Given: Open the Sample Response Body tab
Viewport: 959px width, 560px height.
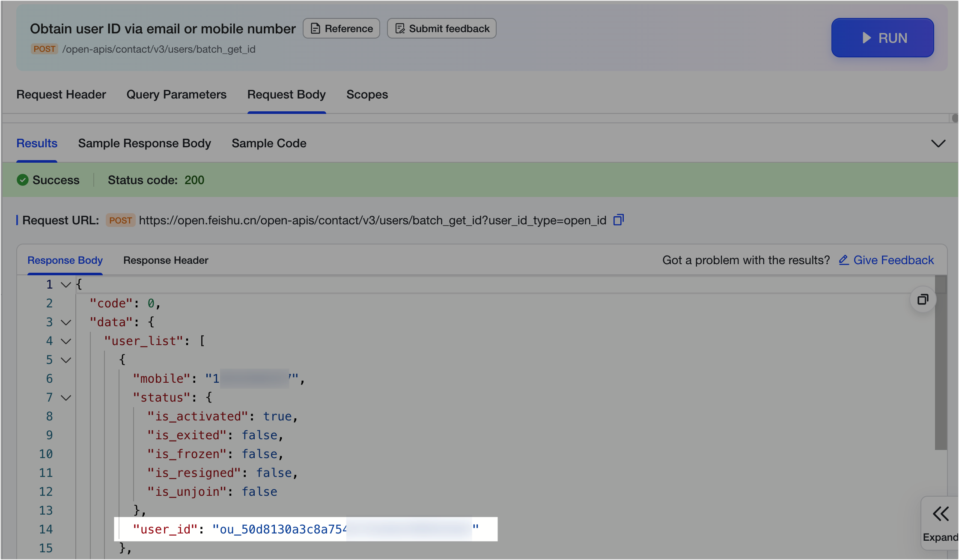Looking at the screenshot, I should tap(144, 143).
